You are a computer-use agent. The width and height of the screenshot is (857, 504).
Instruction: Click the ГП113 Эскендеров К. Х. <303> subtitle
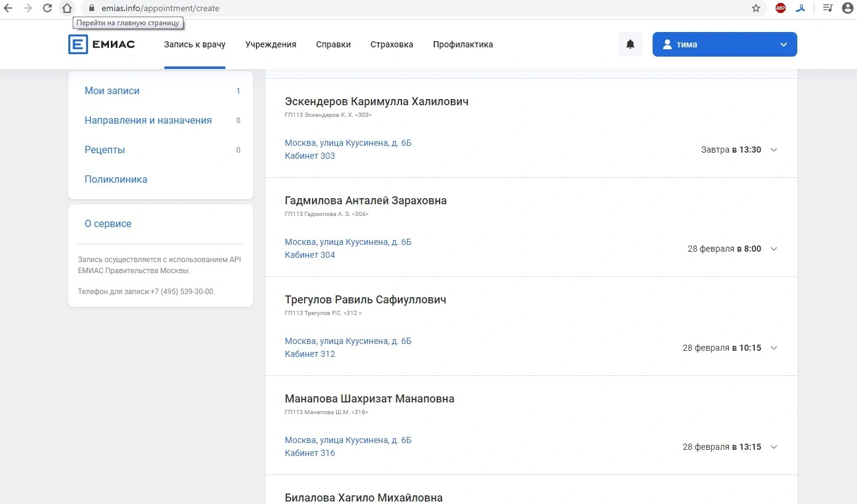pyautogui.click(x=328, y=115)
